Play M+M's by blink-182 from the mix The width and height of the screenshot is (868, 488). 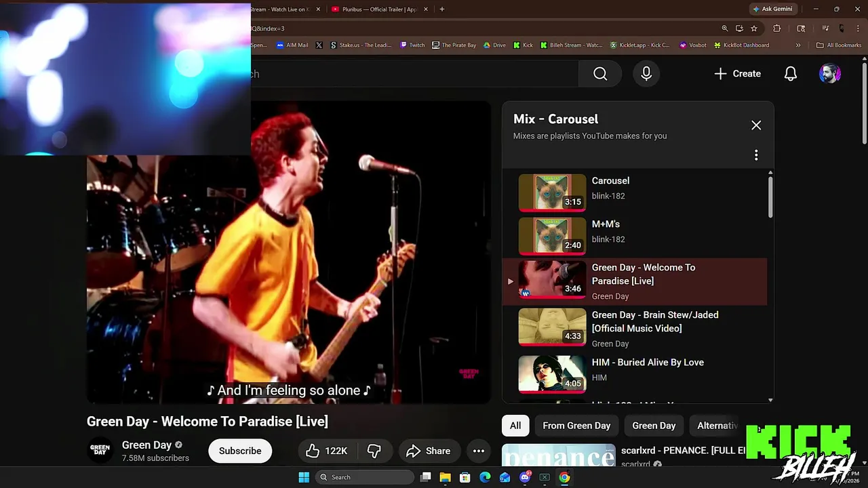point(635,236)
